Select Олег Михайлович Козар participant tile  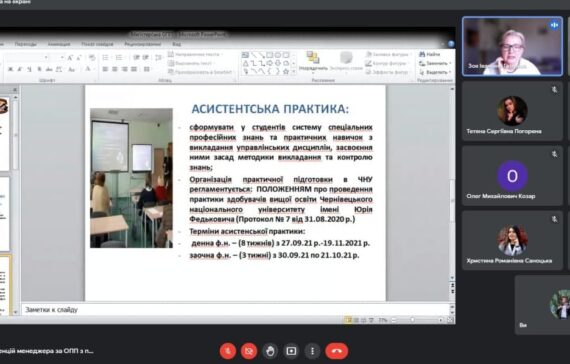click(512, 176)
